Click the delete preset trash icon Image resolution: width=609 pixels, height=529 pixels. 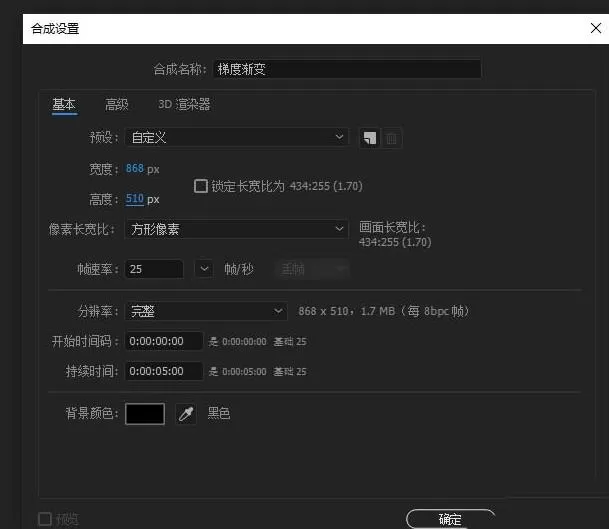click(x=392, y=138)
